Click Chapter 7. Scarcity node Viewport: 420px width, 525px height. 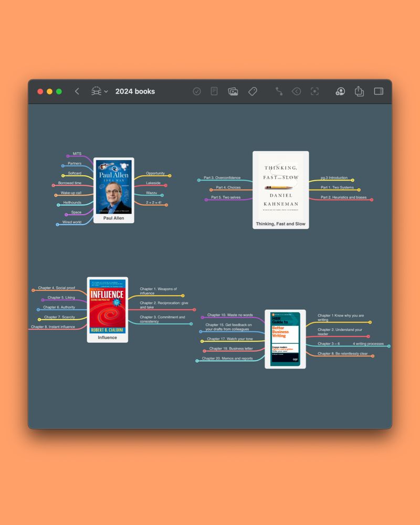[x=59, y=317]
